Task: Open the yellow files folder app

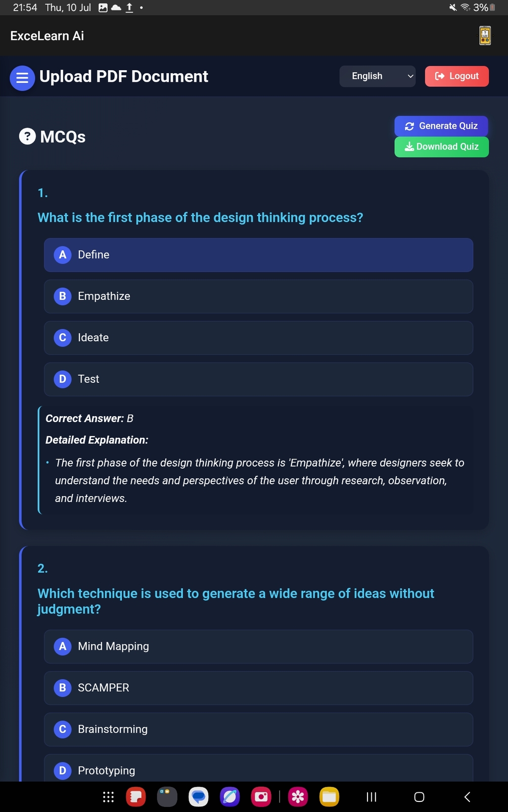Action: pos(329,797)
